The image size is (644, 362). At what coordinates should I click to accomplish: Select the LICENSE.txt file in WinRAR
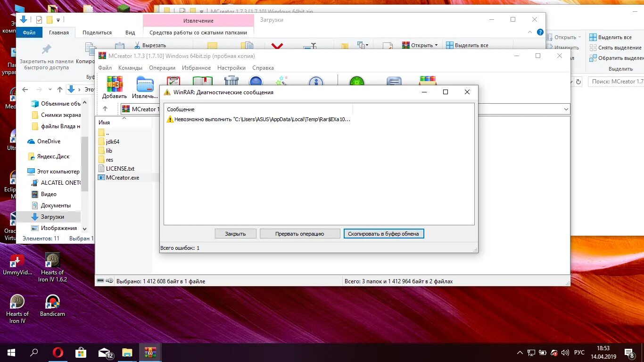pyautogui.click(x=116, y=169)
